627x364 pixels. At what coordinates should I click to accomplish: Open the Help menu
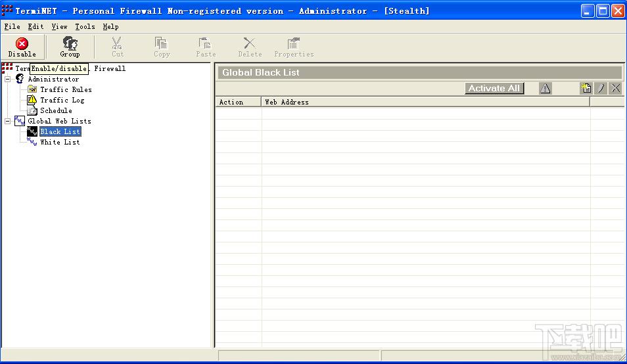[x=110, y=26]
